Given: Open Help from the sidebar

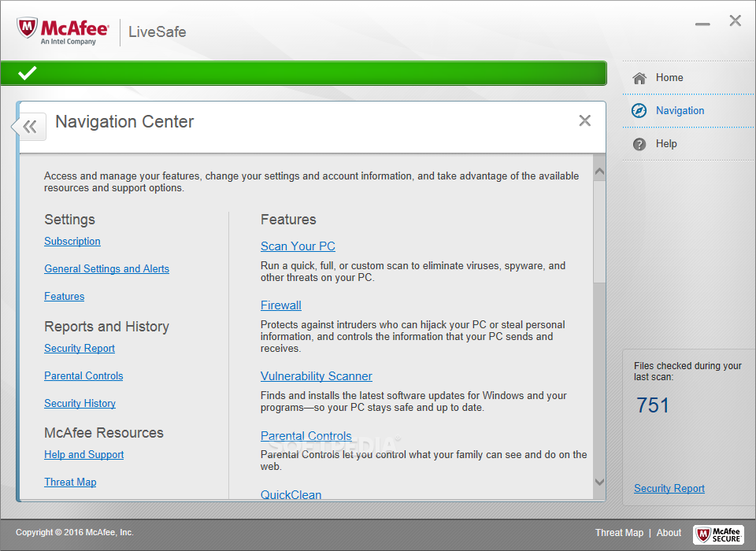Looking at the screenshot, I should 666,144.
